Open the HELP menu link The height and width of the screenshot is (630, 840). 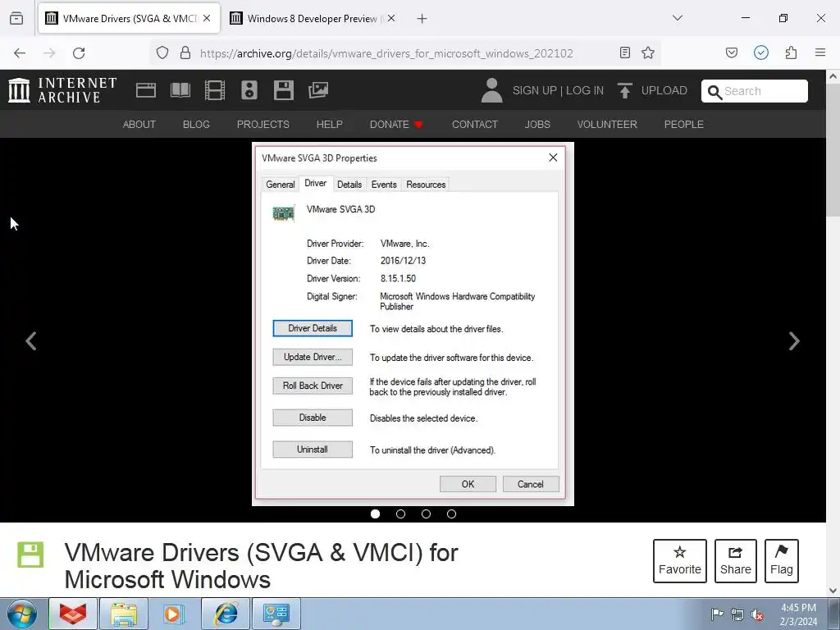(x=330, y=125)
